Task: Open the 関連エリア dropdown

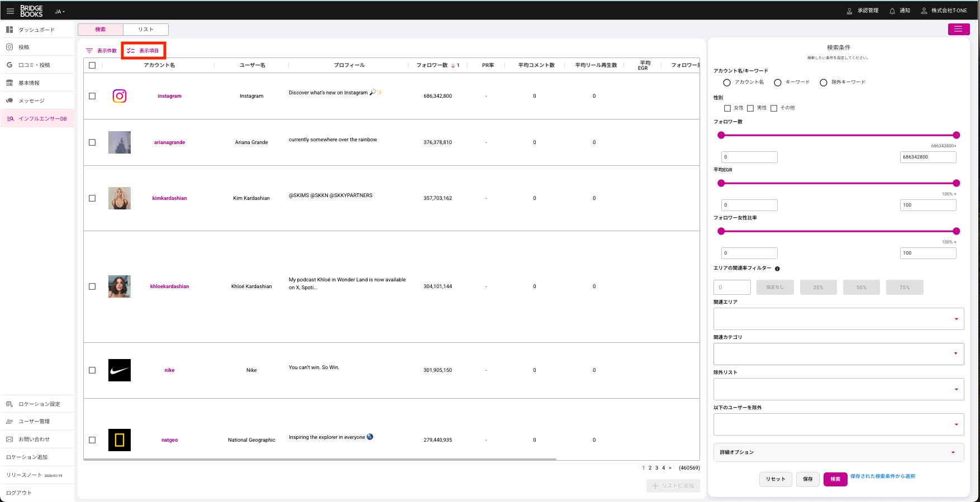Action: (x=838, y=319)
